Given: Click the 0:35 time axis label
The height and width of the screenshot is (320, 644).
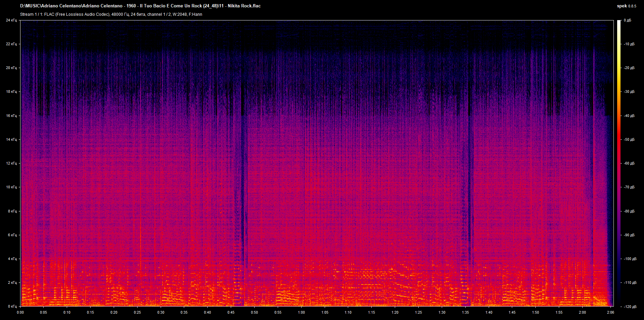Looking at the screenshot, I should coord(184,313).
